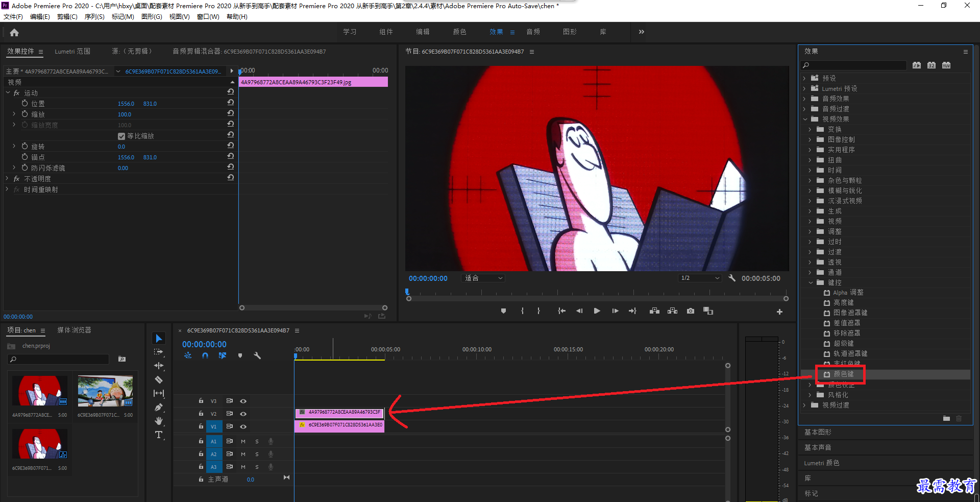The image size is (980, 502).
Task: Go to In point in program monitor
Action: click(x=561, y=311)
